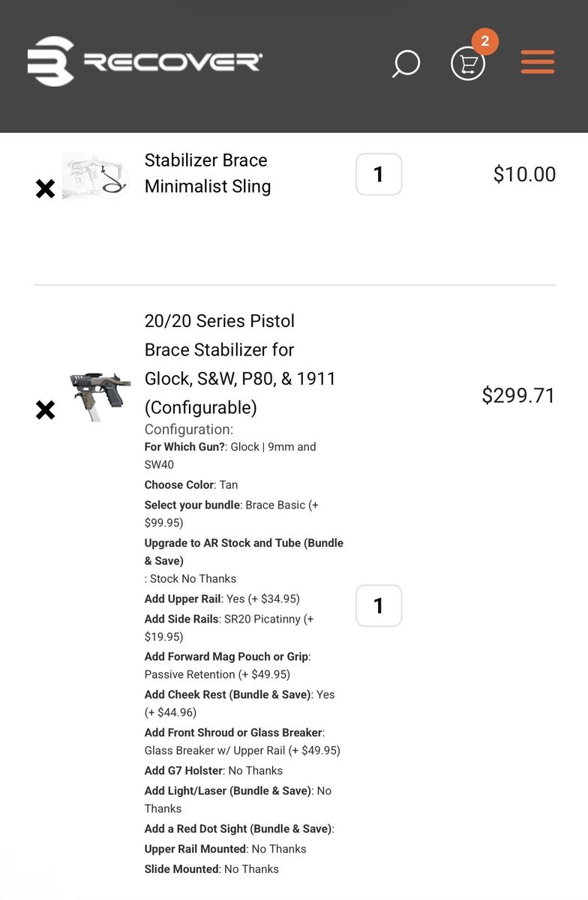Click the 20/20 Series brace thumbnail
Screen dimensions: 588x900
96,395
